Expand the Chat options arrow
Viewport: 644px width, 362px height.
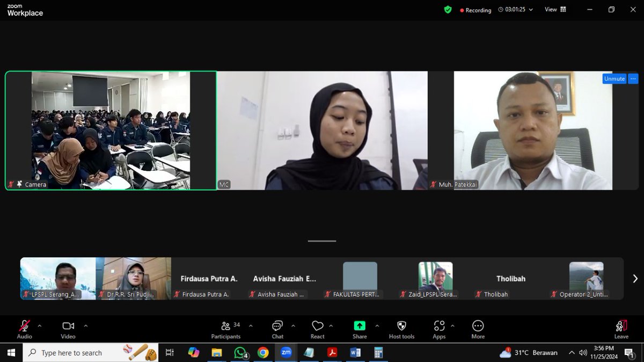pyautogui.click(x=293, y=325)
